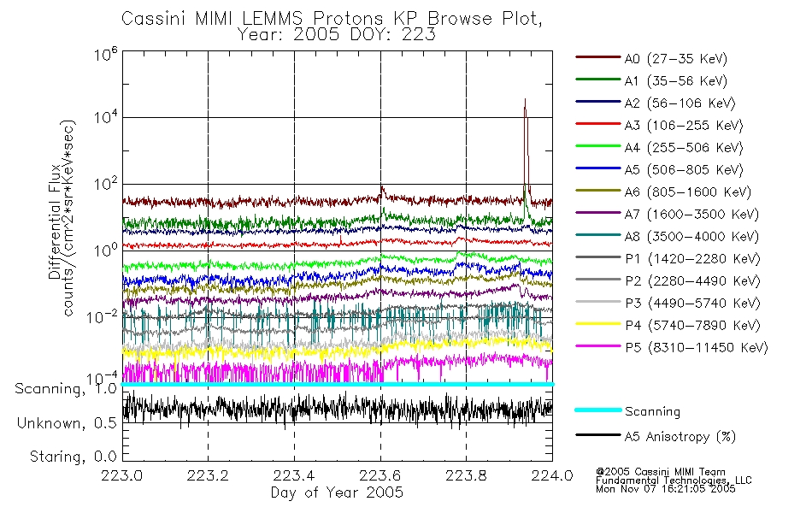This screenshot has width=812, height=513.
Task: Click the P3 (4490-5740 KeV) legend label
Action: 693,304
